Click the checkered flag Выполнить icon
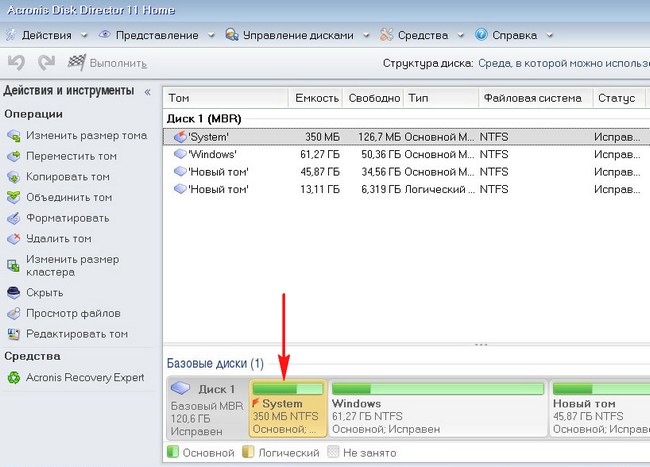 (77, 63)
